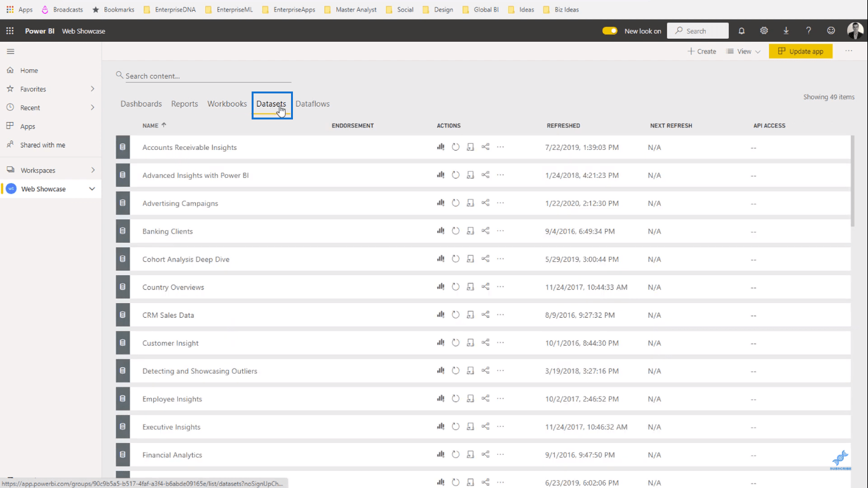Refresh now the CRM Sales Data dataset
This screenshot has height=488, width=868.
click(x=456, y=315)
